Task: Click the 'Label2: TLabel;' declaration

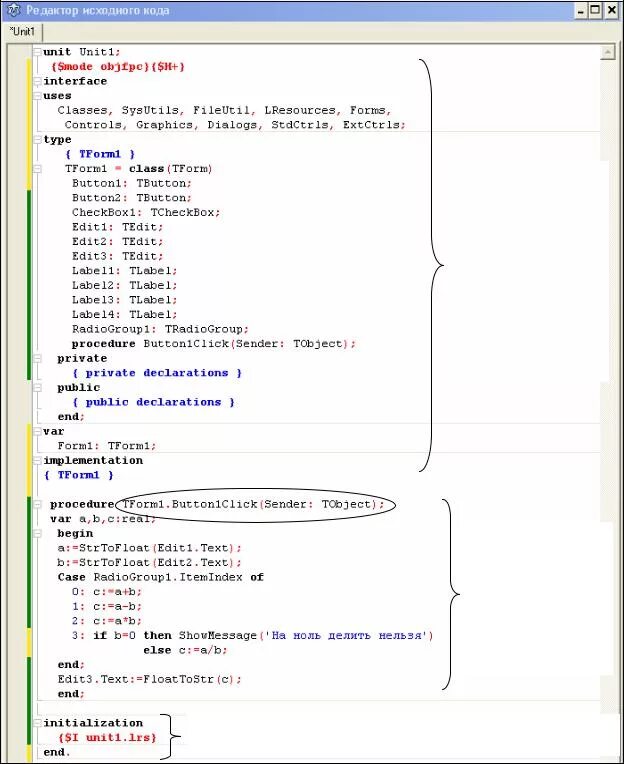Action: [125, 286]
